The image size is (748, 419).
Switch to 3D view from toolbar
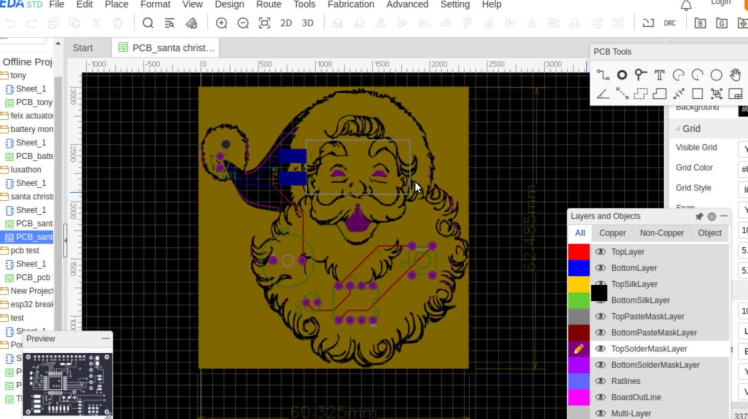(307, 23)
